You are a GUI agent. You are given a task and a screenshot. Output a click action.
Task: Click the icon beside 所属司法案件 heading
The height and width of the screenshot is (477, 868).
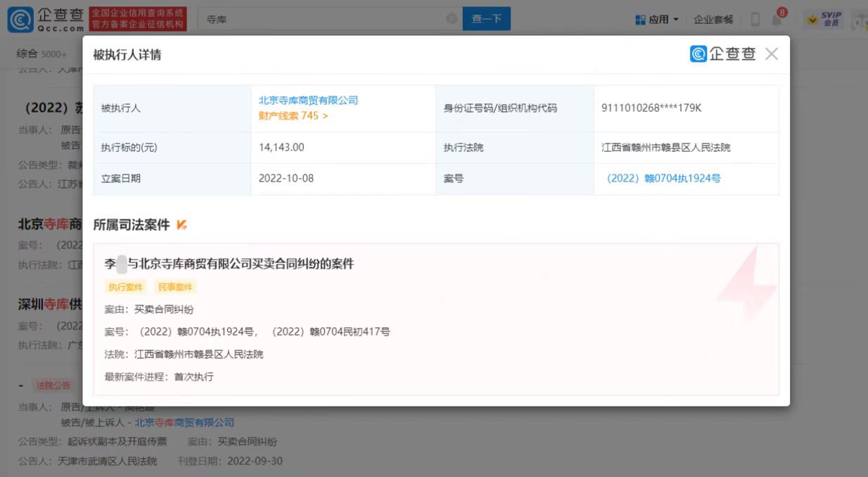tap(181, 224)
